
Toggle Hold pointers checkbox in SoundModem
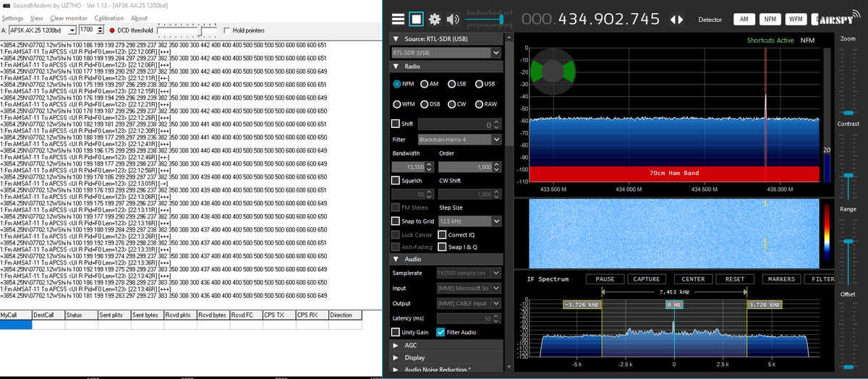point(228,30)
